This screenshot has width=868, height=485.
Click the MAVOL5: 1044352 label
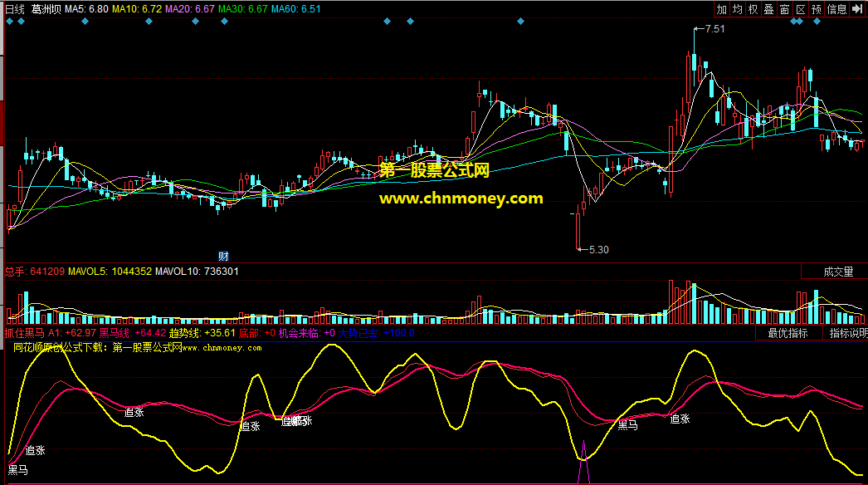[x=110, y=272]
